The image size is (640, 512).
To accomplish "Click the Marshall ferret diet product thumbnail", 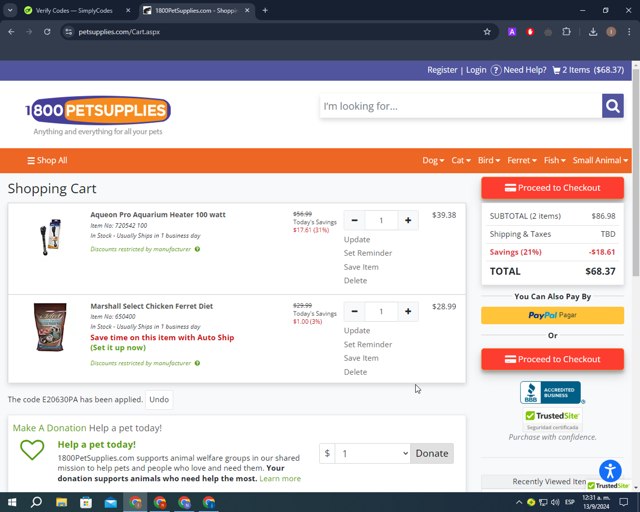I will (x=50, y=327).
